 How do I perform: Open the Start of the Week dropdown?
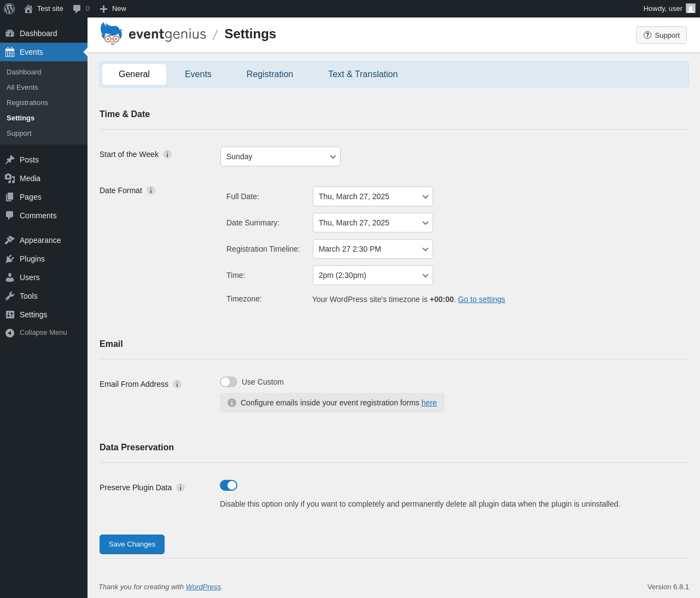tap(281, 156)
